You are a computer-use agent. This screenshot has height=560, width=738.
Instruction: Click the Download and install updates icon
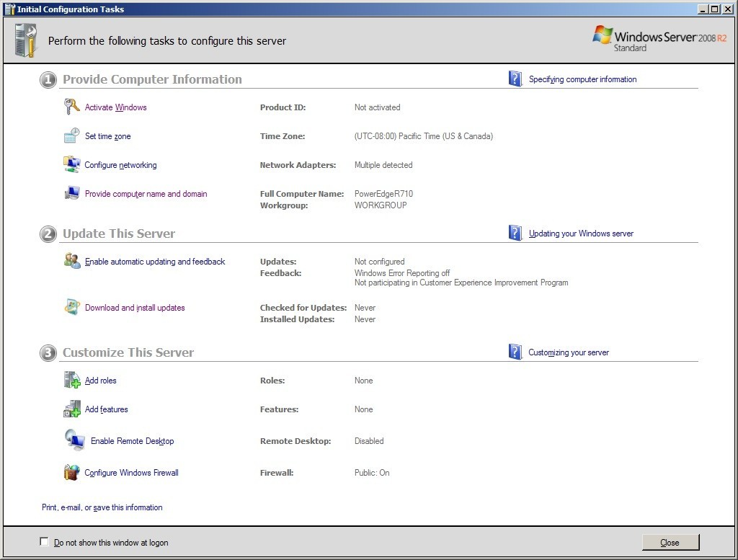point(72,307)
